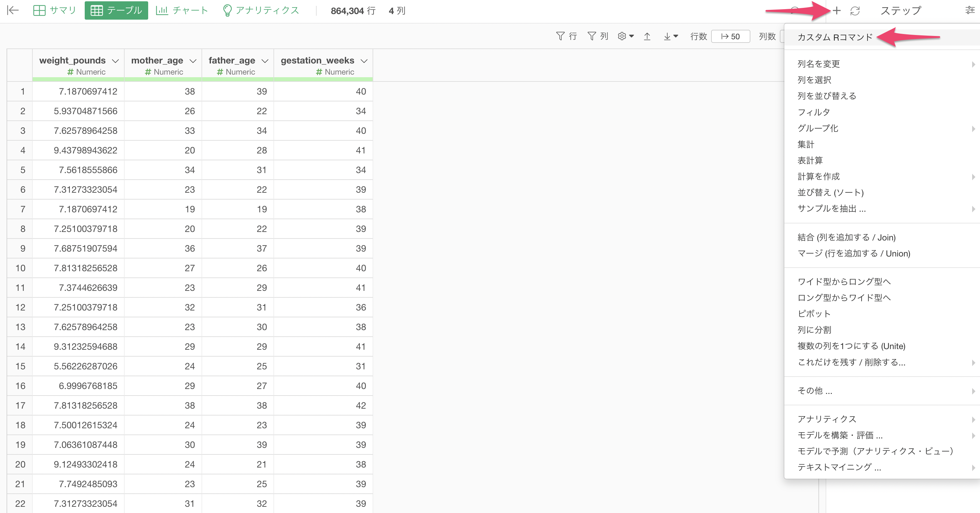Expand 列名を変更 submenu
Image resolution: width=980 pixels, height=513 pixels.
(x=882, y=63)
